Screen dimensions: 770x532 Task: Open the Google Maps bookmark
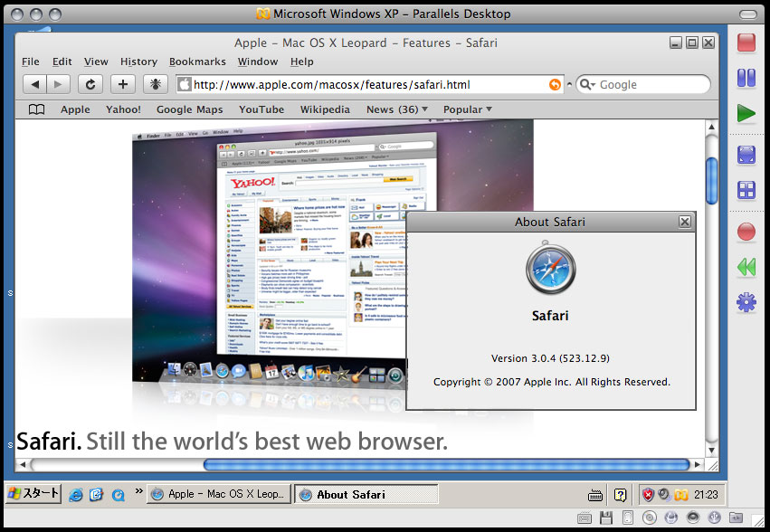tap(189, 109)
